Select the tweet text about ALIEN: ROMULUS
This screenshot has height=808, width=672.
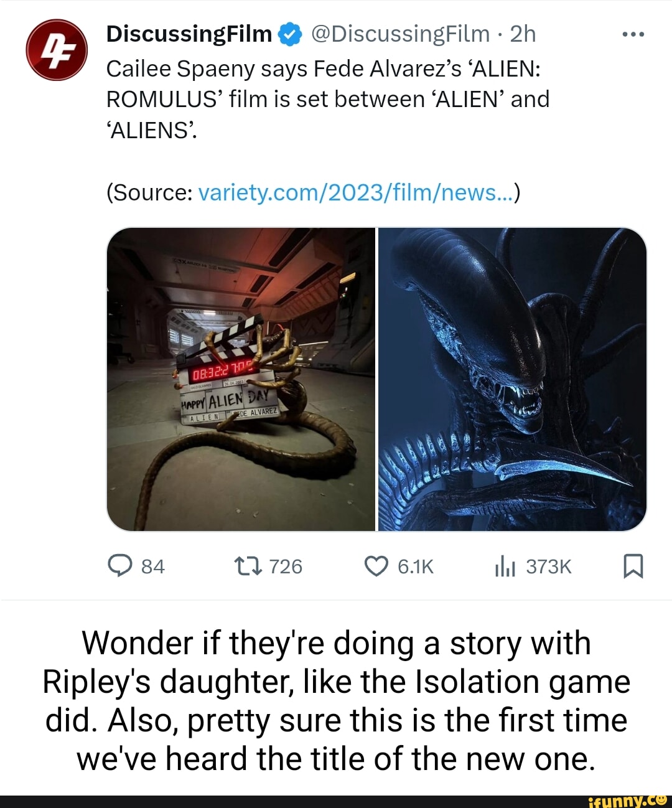pyautogui.click(x=328, y=99)
